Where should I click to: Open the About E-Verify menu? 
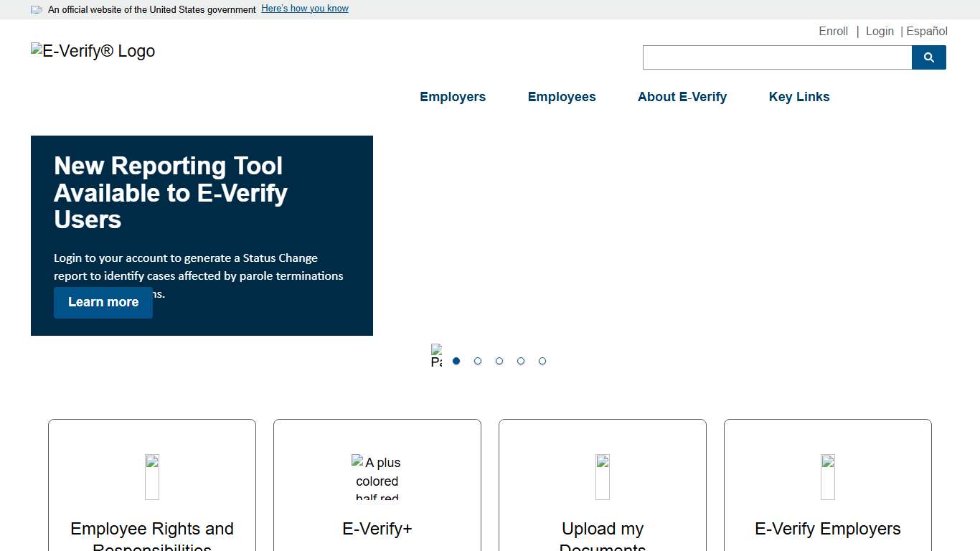682,96
